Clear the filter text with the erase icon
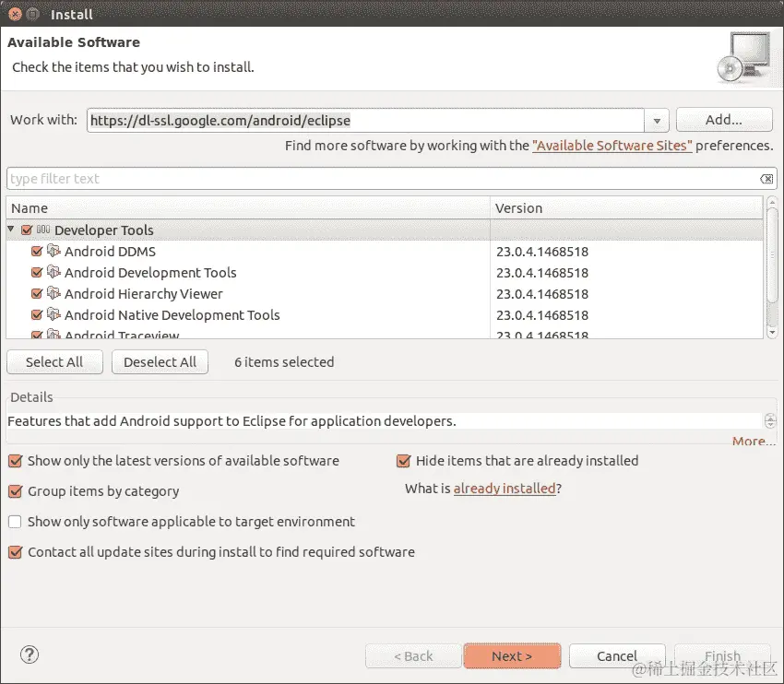This screenshot has width=784, height=684. pyautogui.click(x=766, y=179)
